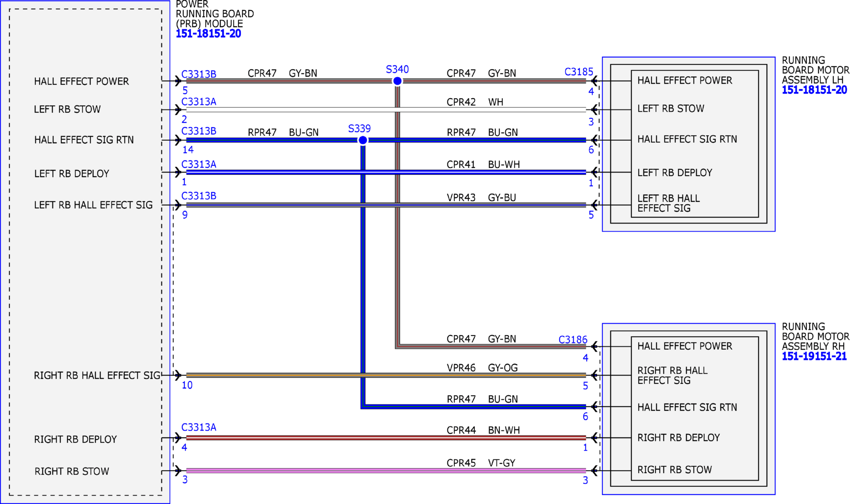Image resolution: width=850 pixels, height=504 pixels.
Task: Select CPR47 GY-BN label left of S340
Action: pyautogui.click(x=283, y=73)
